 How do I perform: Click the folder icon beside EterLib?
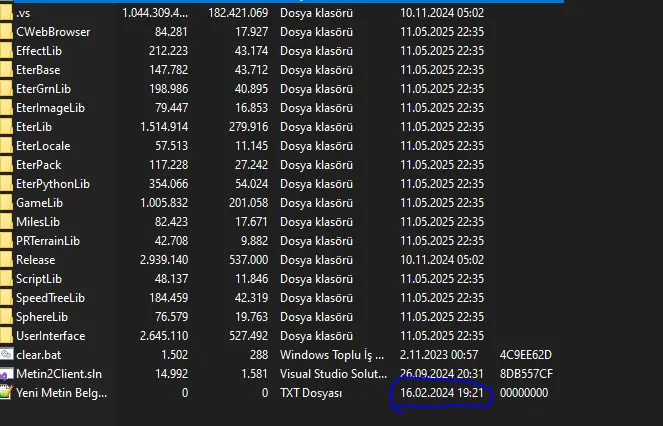tap(6, 127)
